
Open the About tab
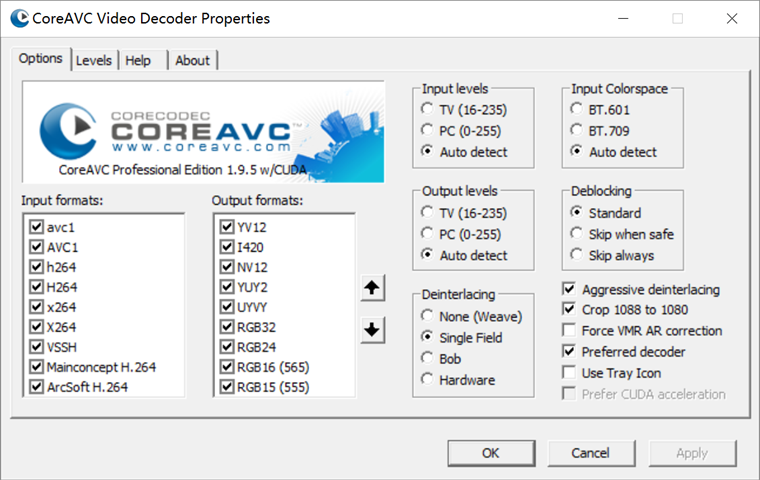coord(192,60)
